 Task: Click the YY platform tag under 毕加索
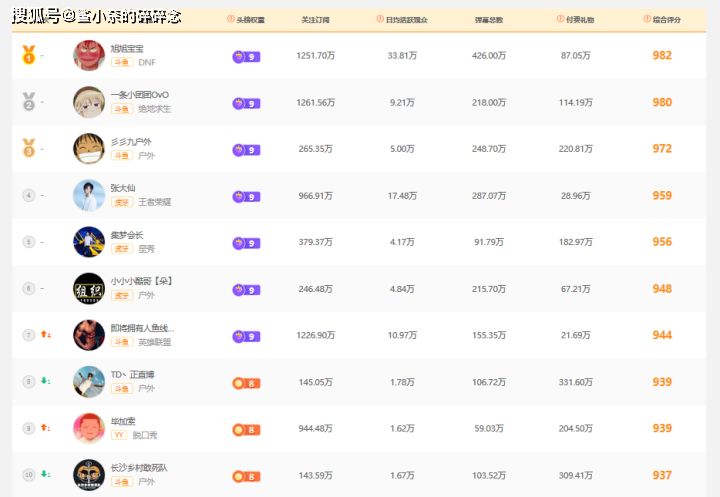point(119,435)
